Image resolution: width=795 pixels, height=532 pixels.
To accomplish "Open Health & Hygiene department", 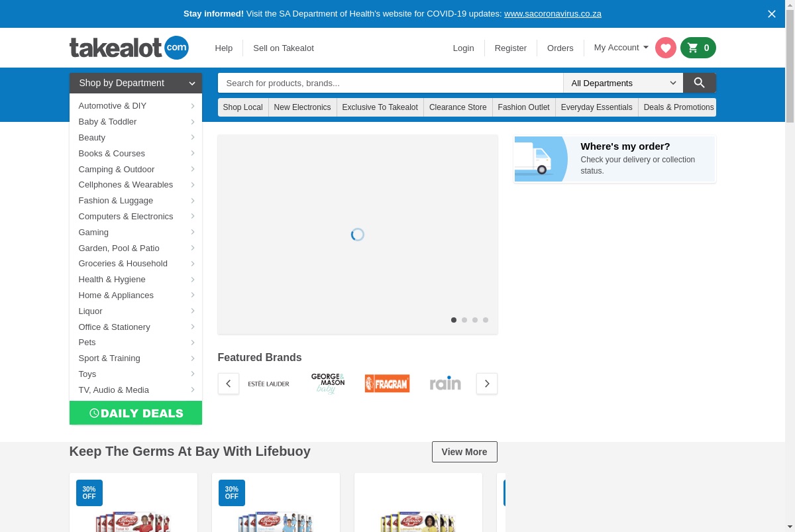I will tap(136, 280).
